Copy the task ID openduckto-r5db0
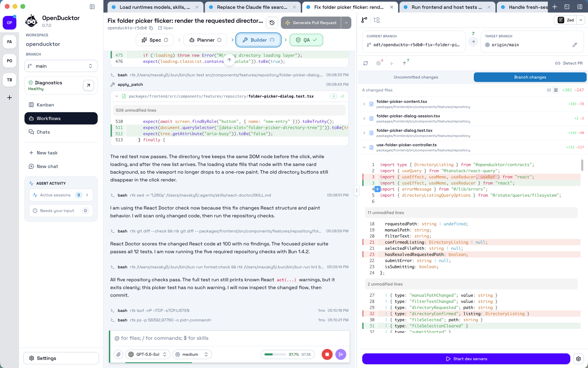 (151, 28)
